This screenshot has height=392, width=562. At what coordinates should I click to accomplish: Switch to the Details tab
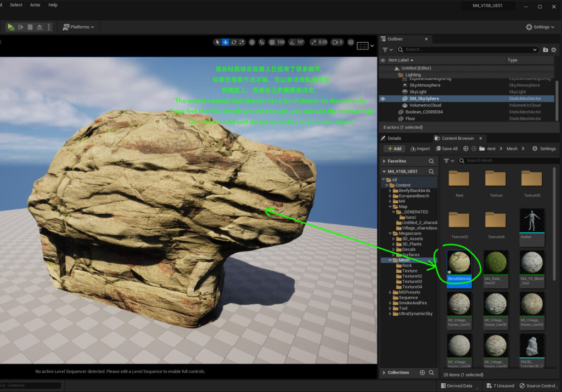[394, 138]
